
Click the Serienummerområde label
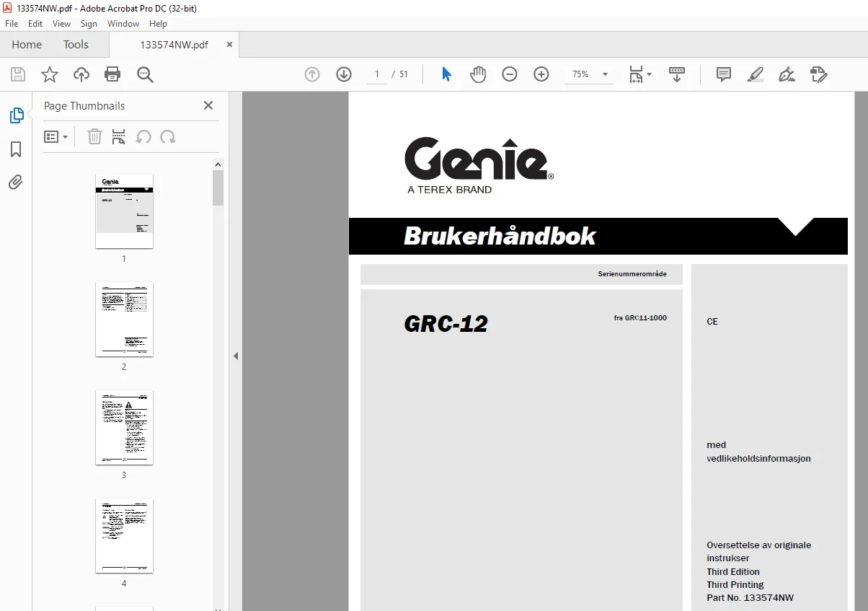pos(632,274)
